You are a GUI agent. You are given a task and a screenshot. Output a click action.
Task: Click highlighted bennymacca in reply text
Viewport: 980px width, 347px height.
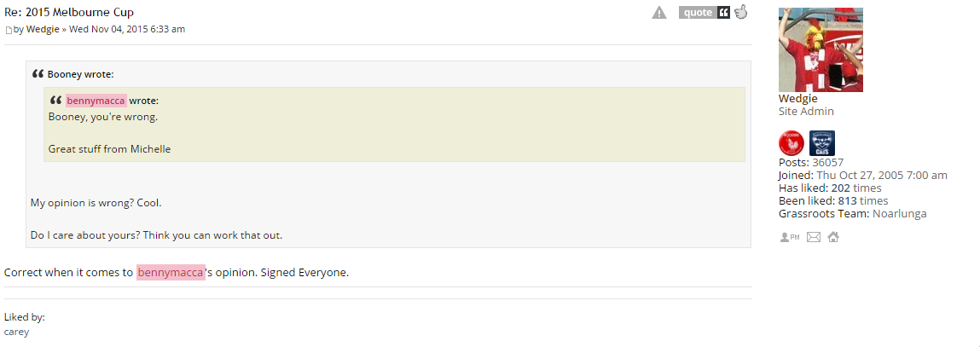[x=171, y=273]
